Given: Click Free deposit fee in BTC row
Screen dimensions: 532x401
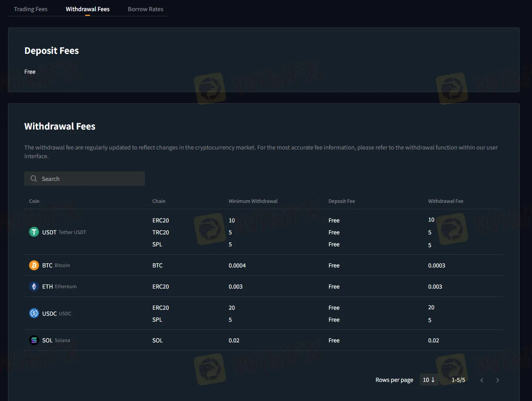Looking at the screenshot, I should (x=334, y=265).
